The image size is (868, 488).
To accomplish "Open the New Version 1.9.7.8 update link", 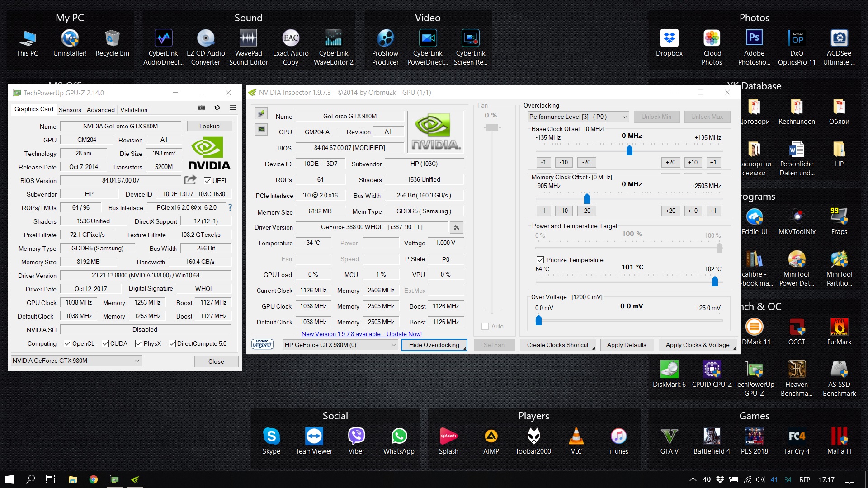I will click(x=361, y=334).
